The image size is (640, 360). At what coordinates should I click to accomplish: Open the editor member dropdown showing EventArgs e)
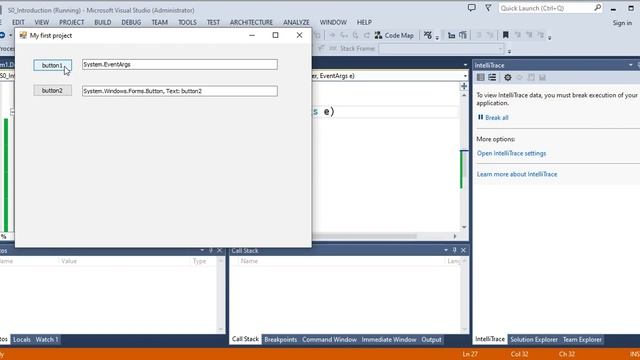click(x=465, y=76)
